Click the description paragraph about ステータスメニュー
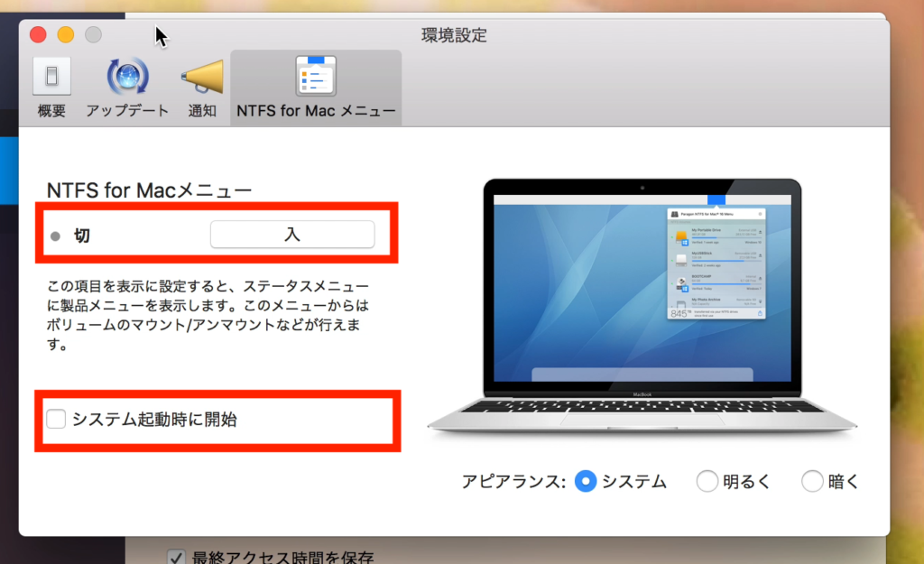Screen dimensions: 924x564 pyautogui.click(x=208, y=315)
